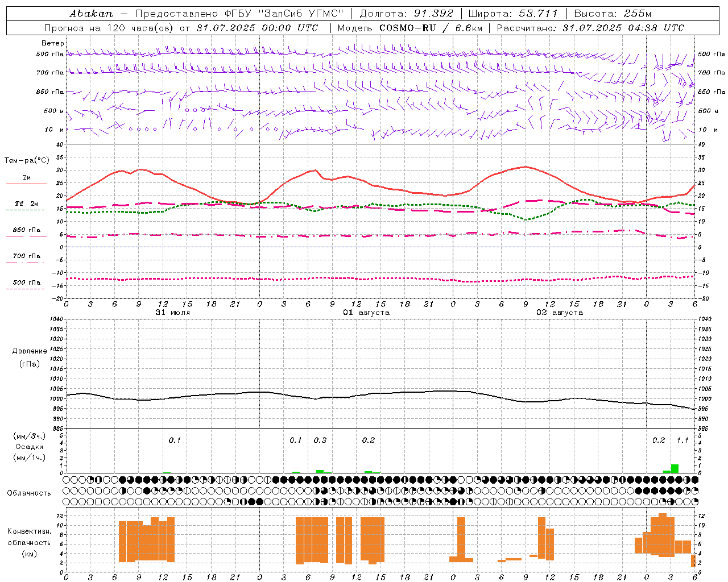The height and width of the screenshot is (582, 728).
Task: Click the Высота: 255м header entry
Action: click(613, 14)
